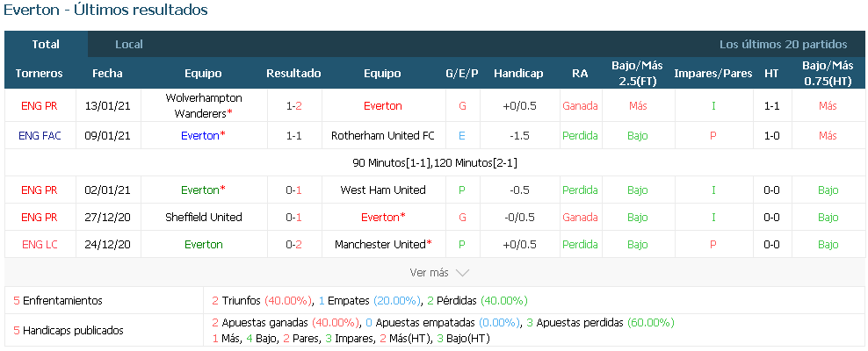Viewport: 868px width, 351px height.
Task: Click the 1-1 result versus Rotherham
Action: tap(294, 135)
